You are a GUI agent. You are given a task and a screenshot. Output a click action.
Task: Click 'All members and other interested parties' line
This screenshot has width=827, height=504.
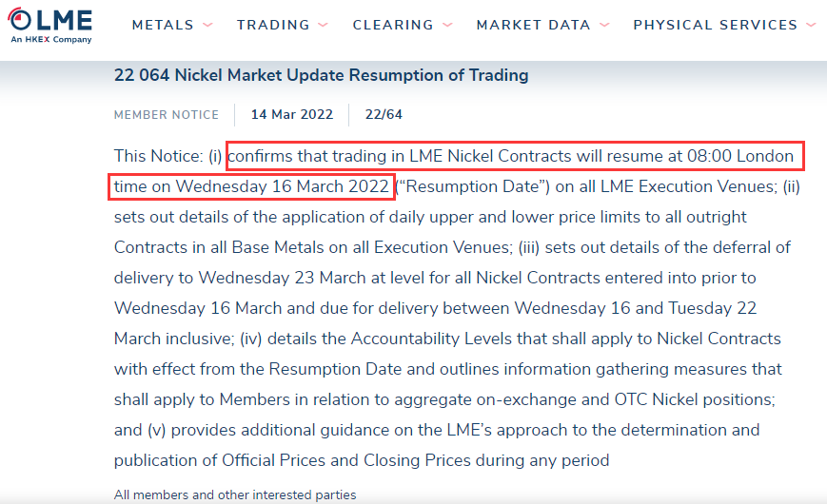(x=235, y=495)
